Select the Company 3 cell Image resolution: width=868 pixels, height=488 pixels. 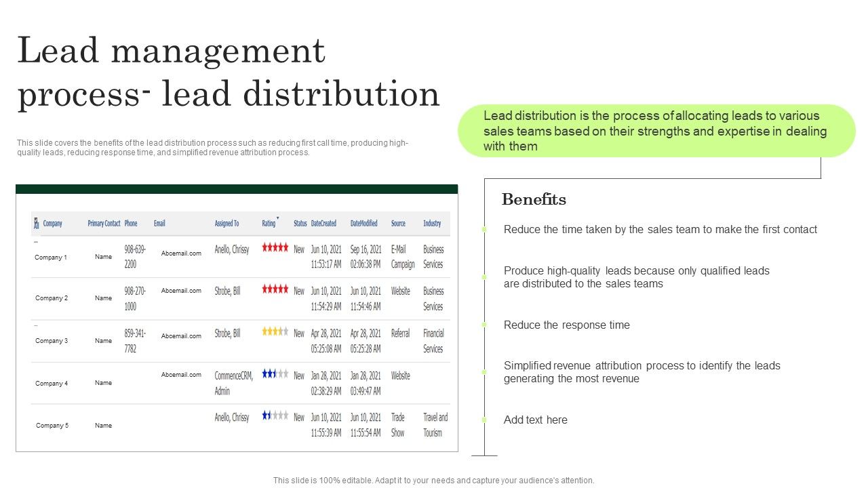tap(52, 341)
